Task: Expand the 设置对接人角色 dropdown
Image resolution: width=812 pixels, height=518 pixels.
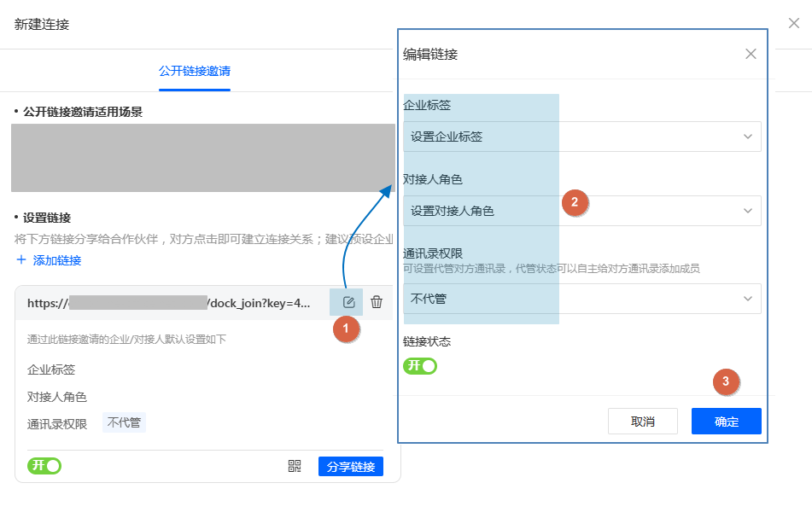Action: click(581, 211)
